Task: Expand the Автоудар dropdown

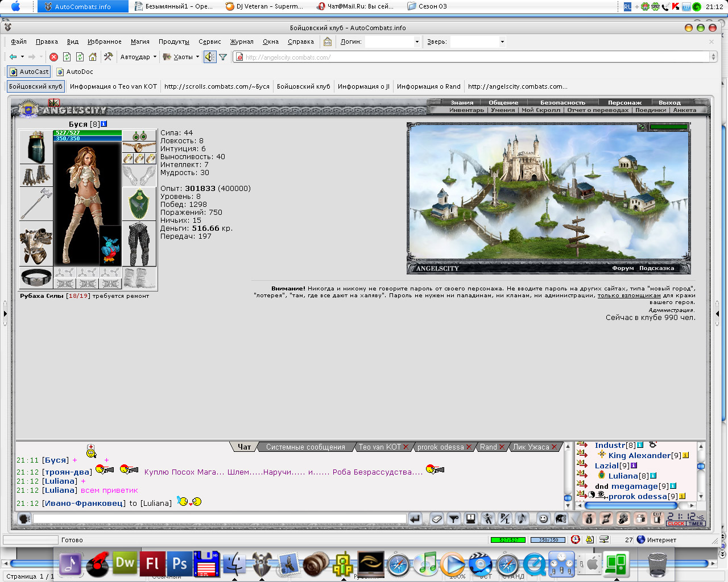Action: [138, 57]
